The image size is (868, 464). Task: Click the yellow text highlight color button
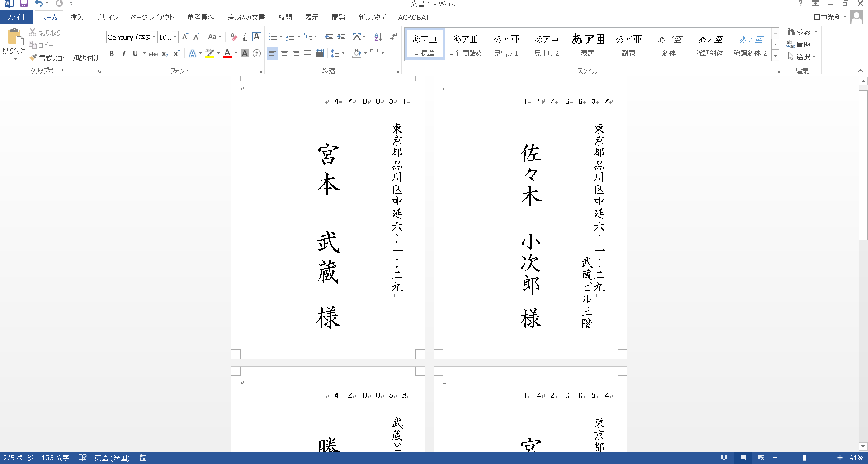point(209,53)
